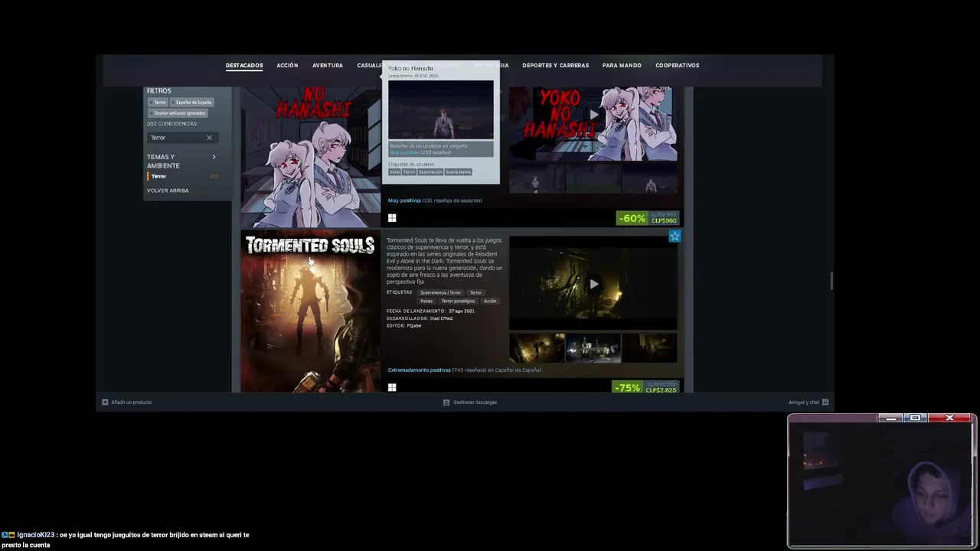The width and height of the screenshot is (980, 551).
Task: Click the Terror psicológico tag
Action: [458, 301]
